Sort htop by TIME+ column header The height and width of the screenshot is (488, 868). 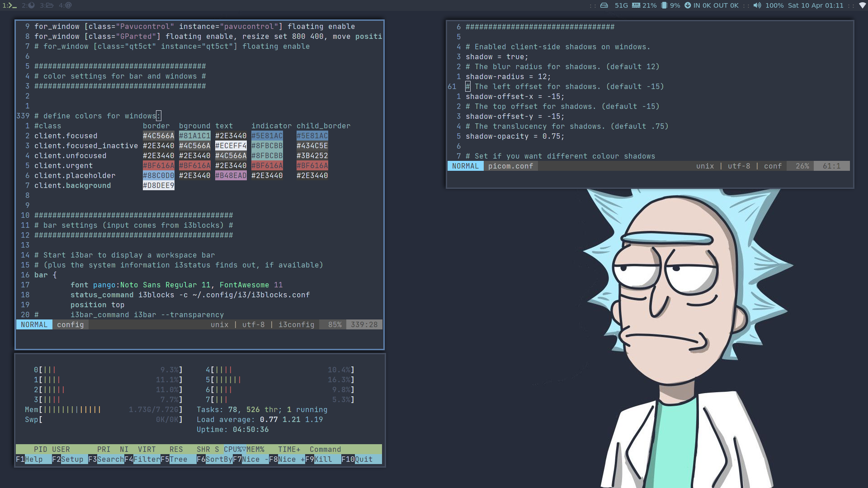(x=289, y=450)
